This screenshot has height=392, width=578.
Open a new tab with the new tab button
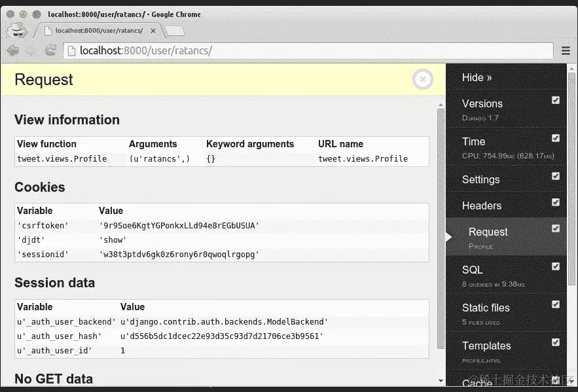point(175,31)
